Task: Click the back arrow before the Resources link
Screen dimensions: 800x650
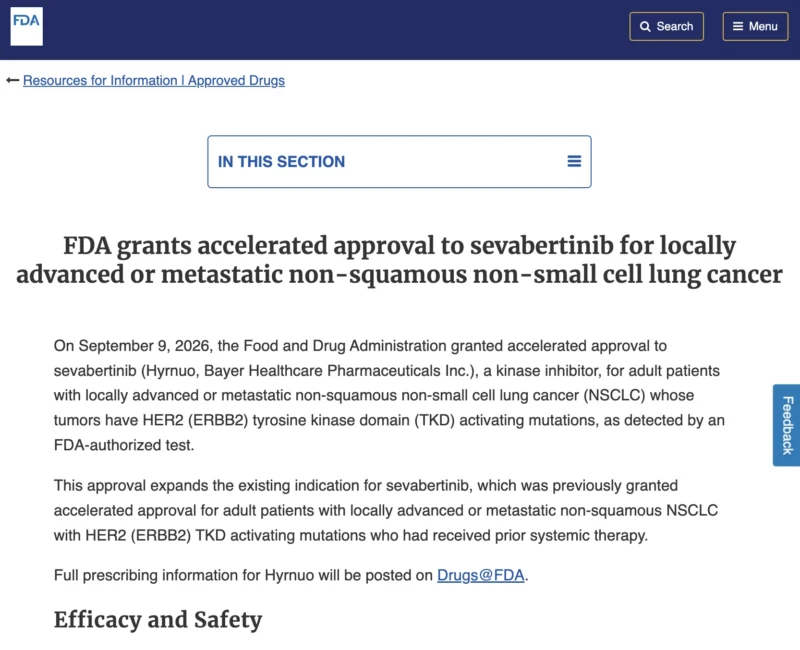Action: (13, 81)
